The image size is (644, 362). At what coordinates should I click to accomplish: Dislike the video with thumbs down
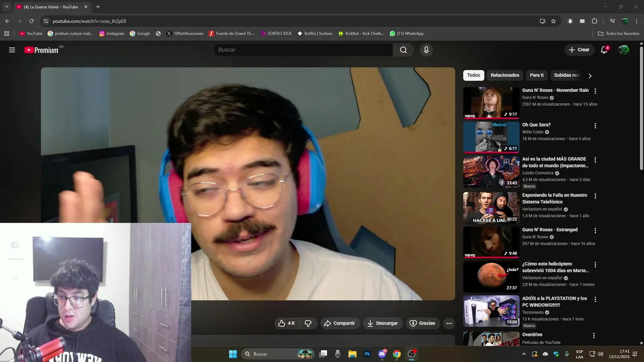pos(308,323)
